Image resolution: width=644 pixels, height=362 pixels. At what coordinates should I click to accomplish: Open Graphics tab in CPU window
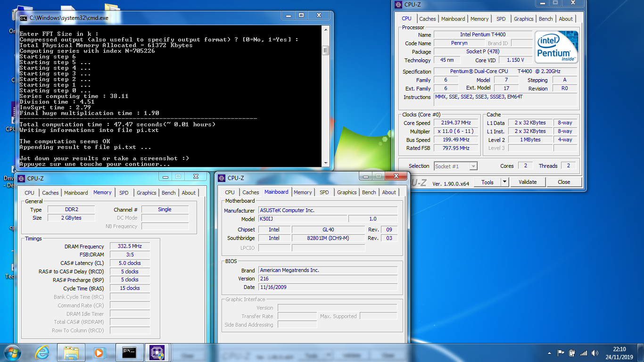(x=524, y=19)
